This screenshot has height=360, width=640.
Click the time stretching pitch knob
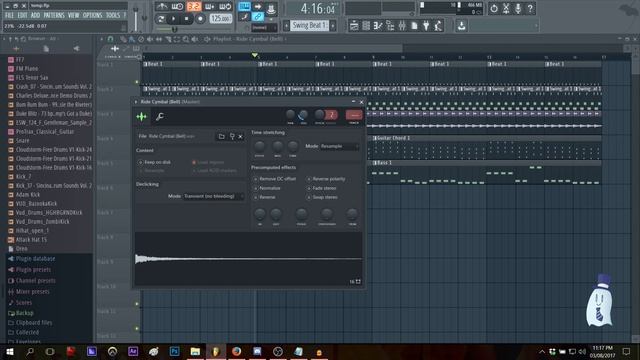pyautogui.click(x=259, y=146)
